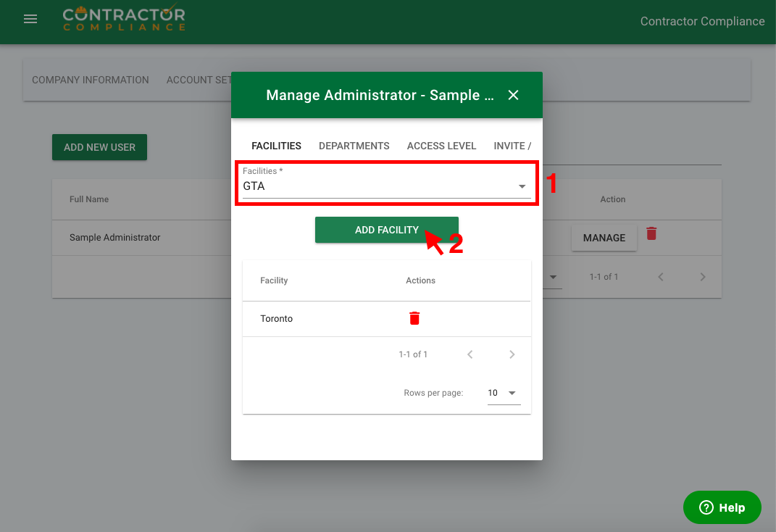
Task: Switch to the Departments tab
Action: click(x=354, y=146)
